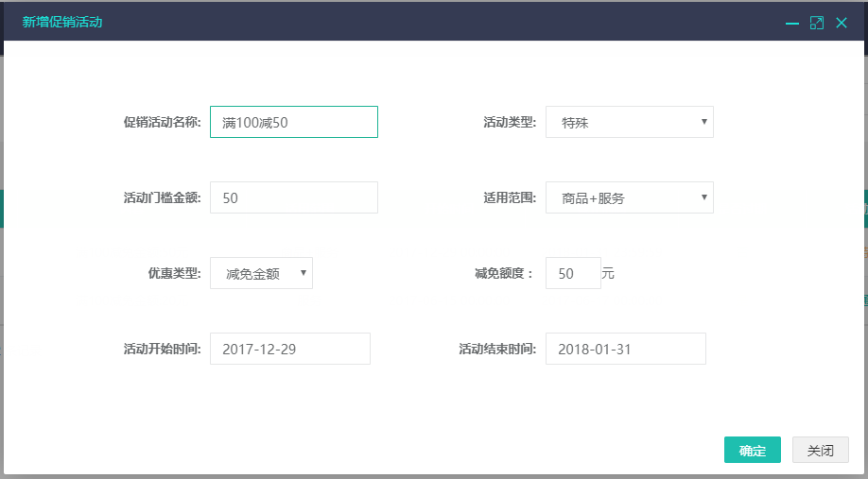Viewport: 868px width, 479px height.
Task: Click the 确定 button
Action: coord(753,450)
